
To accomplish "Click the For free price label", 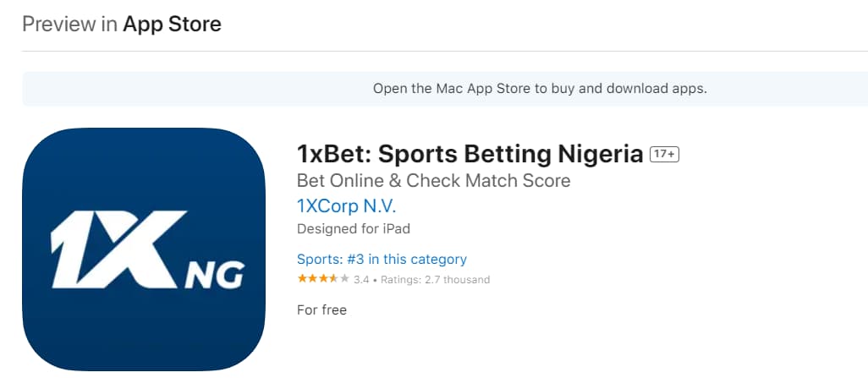I will 321,310.
